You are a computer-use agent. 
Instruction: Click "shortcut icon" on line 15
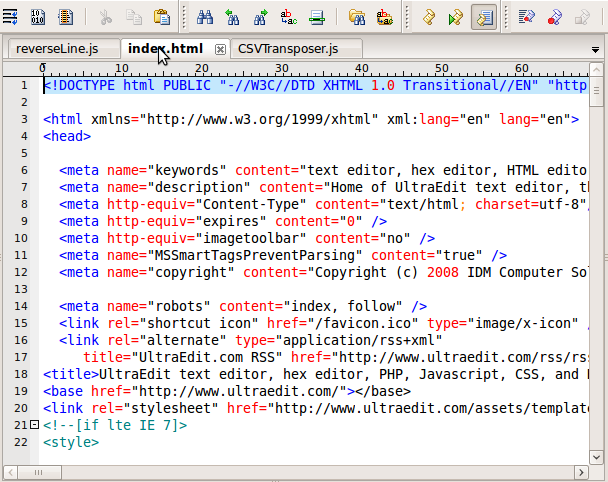click(198, 323)
